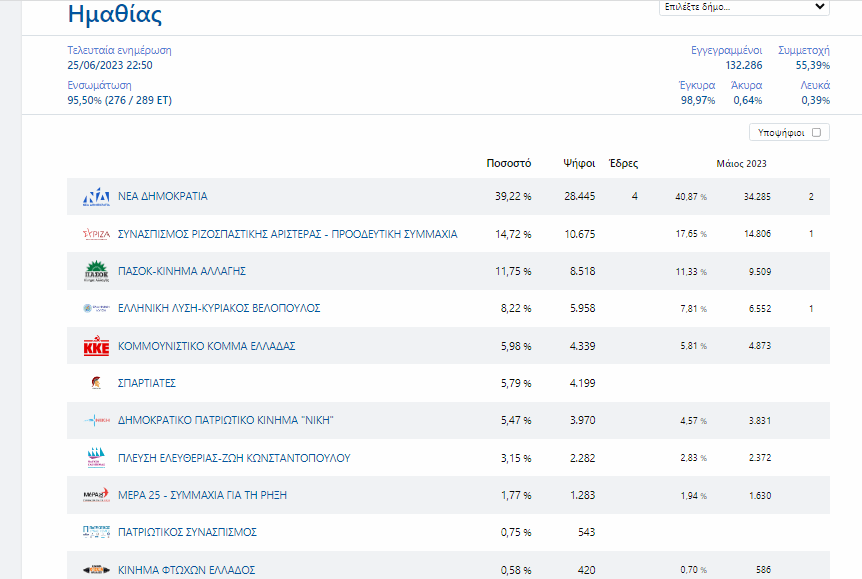Image resolution: width=862 pixels, height=579 pixels.
Task: Click the registered voters value 132.286
Action: pos(744,65)
